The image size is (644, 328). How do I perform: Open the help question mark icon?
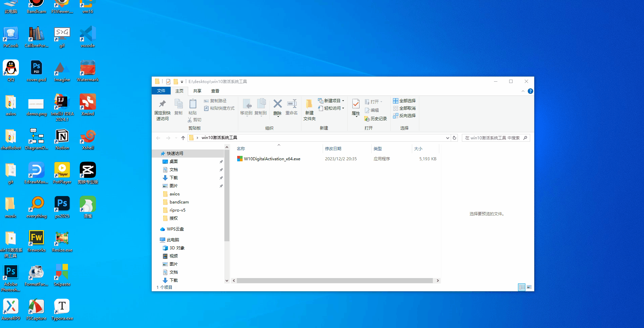(x=530, y=91)
